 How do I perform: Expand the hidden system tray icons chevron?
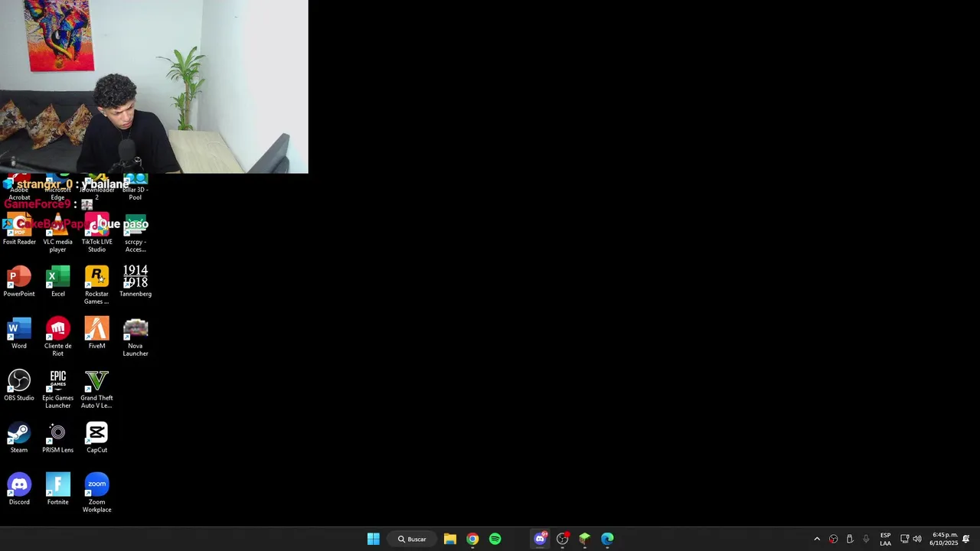pos(817,539)
